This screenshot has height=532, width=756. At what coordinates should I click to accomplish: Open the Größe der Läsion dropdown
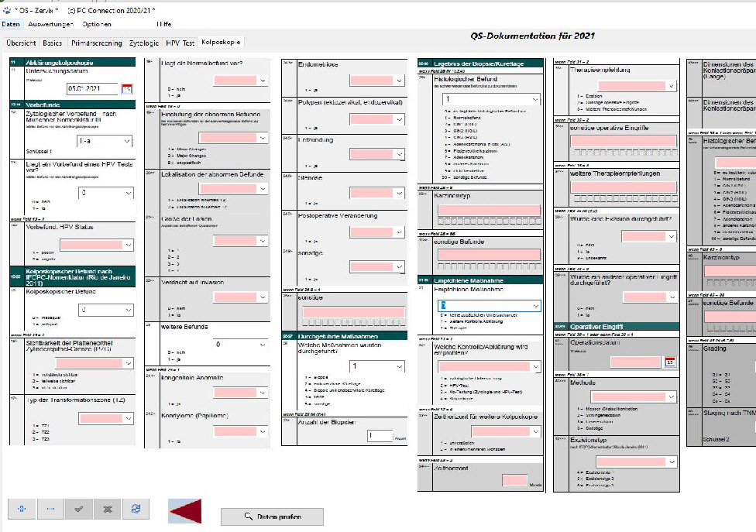point(240,241)
